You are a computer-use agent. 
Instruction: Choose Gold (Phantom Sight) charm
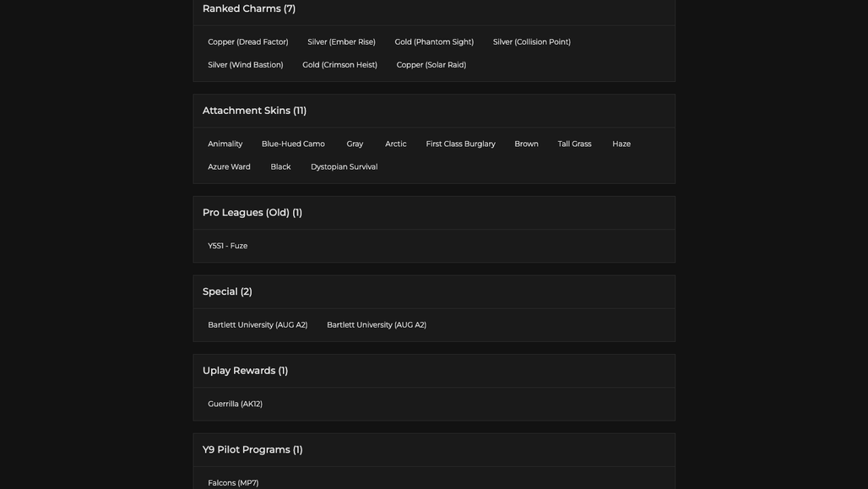point(434,42)
